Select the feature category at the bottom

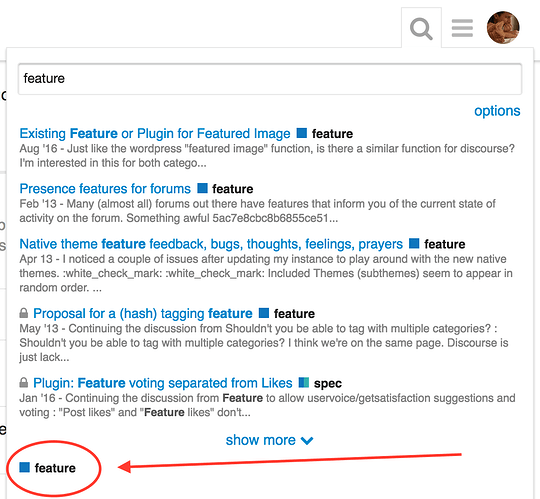48,468
